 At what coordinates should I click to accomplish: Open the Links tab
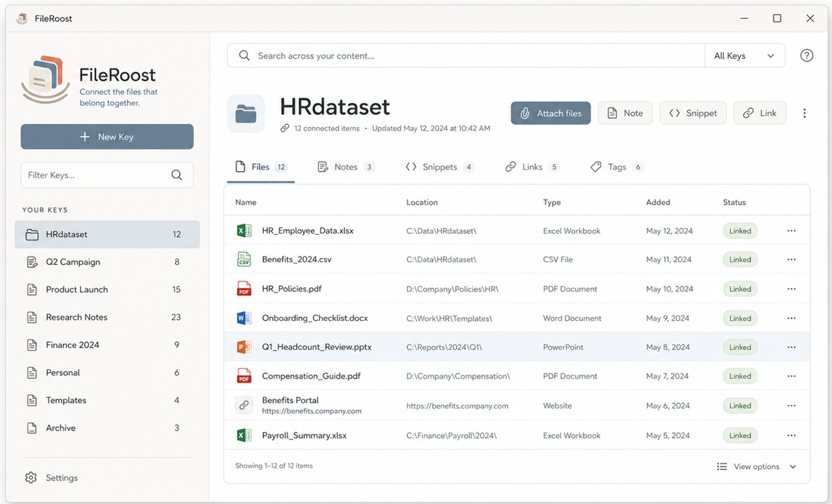tap(532, 167)
